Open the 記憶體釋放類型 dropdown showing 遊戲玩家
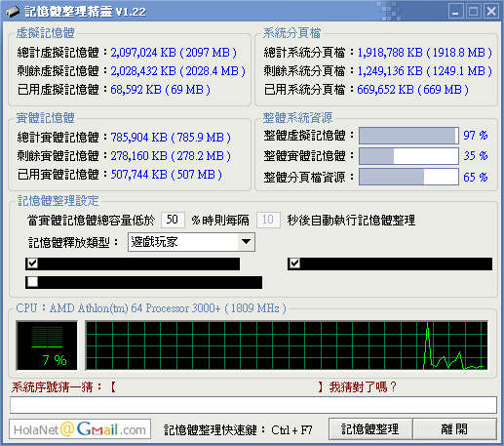504x446 pixels. pyautogui.click(x=191, y=242)
